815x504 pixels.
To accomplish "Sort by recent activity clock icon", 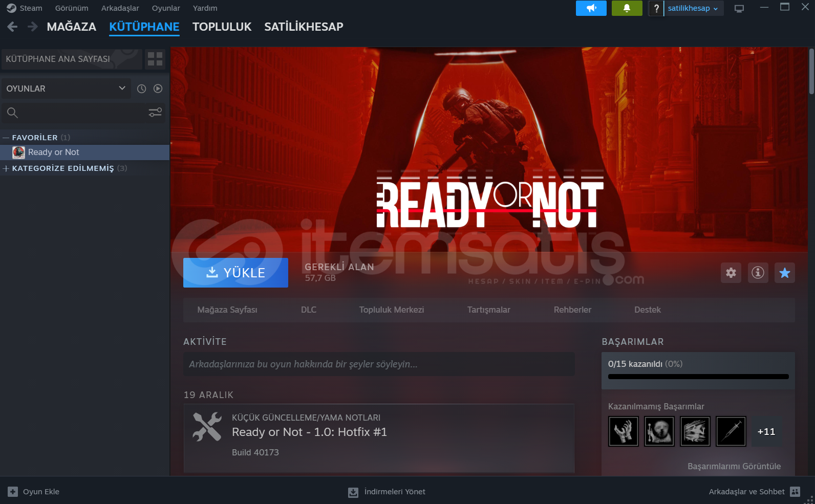I will 142,89.
